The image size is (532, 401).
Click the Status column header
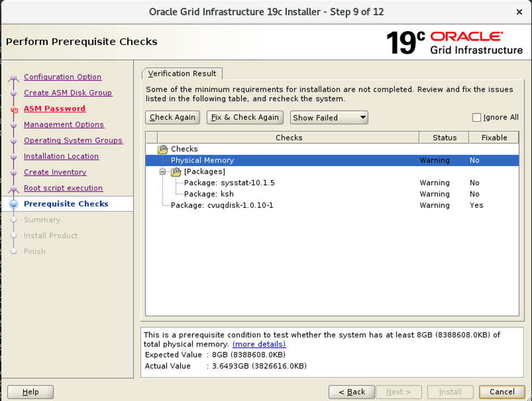[x=444, y=137]
